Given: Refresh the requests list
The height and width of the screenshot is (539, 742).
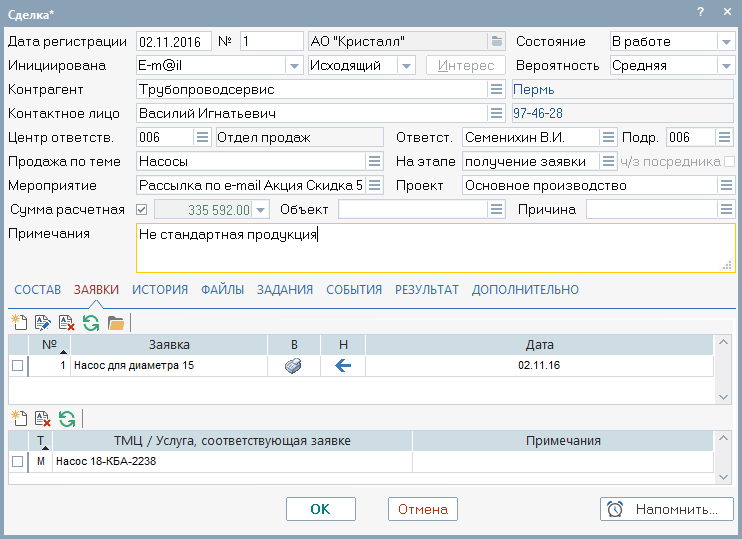Looking at the screenshot, I should point(91,323).
